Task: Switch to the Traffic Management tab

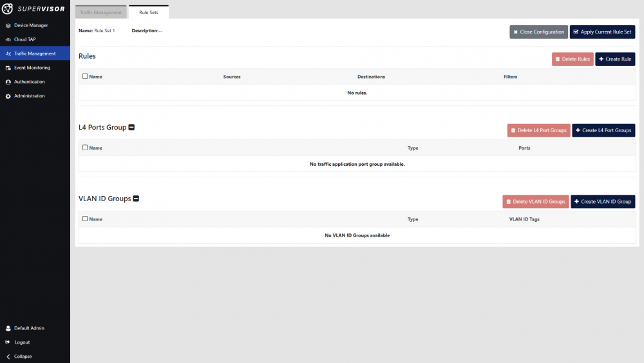Action: 100,12
